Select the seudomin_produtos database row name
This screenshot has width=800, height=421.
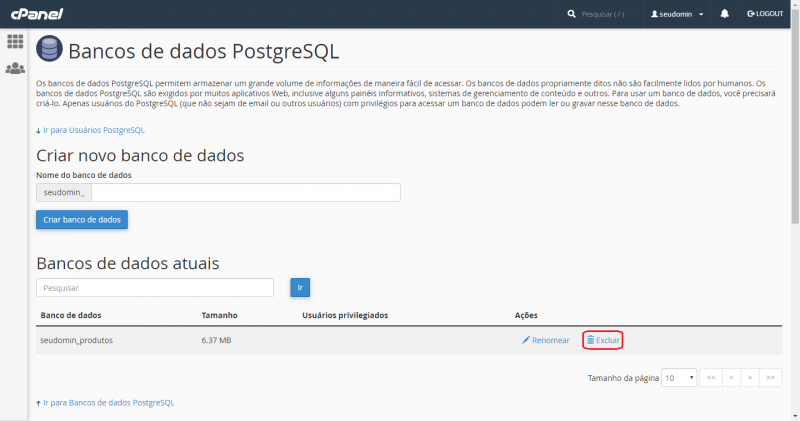coord(77,340)
